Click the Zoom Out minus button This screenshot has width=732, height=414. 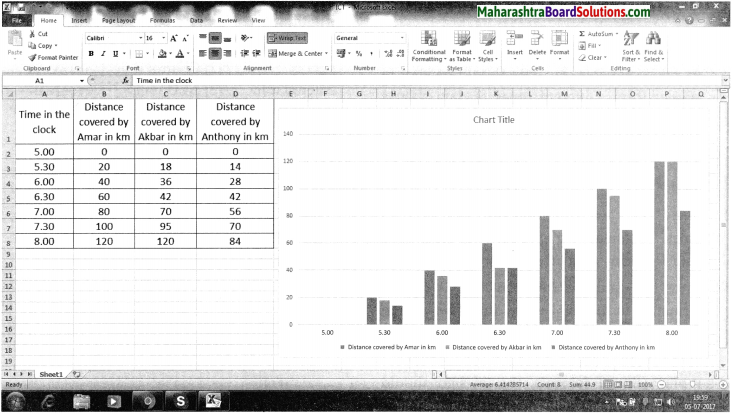click(x=662, y=385)
